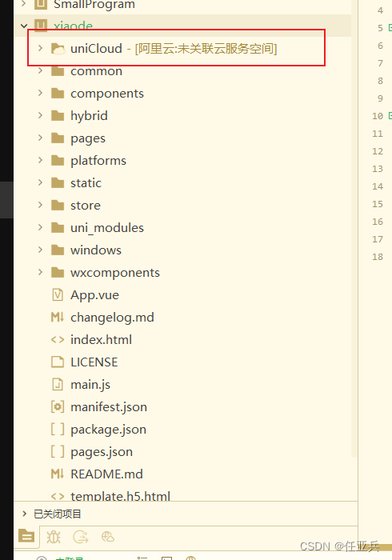Select pages.json file
The width and height of the screenshot is (392, 560).
102,452
